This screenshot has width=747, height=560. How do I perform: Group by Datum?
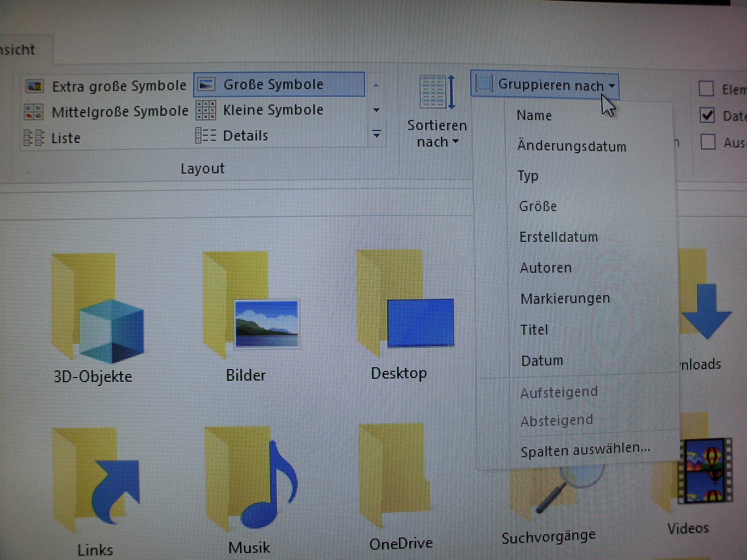pyautogui.click(x=542, y=360)
